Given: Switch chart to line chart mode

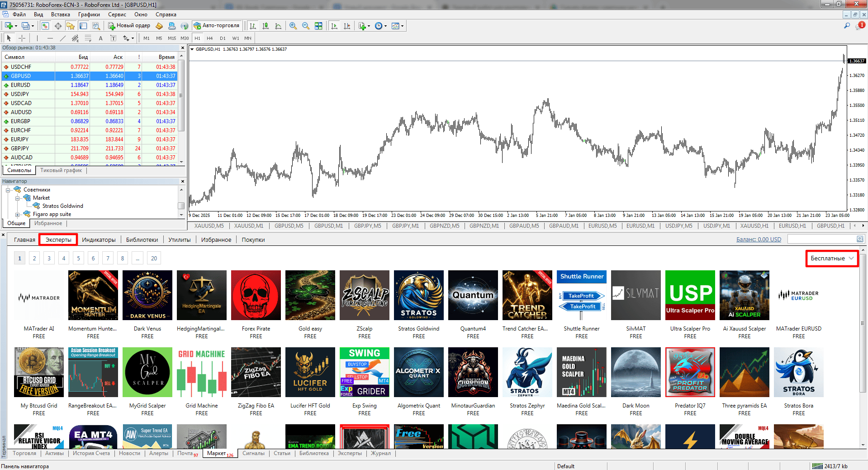Looking at the screenshot, I should point(278,26).
